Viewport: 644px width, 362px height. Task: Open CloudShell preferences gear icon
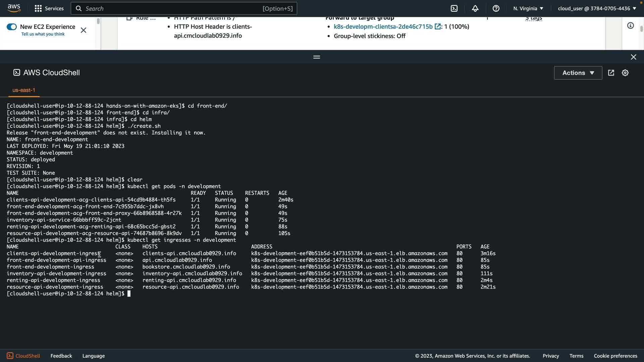pyautogui.click(x=625, y=73)
